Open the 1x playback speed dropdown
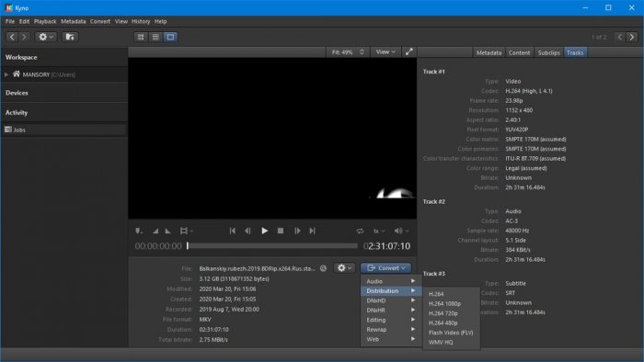This screenshot has width=644, height=362. 379,232
